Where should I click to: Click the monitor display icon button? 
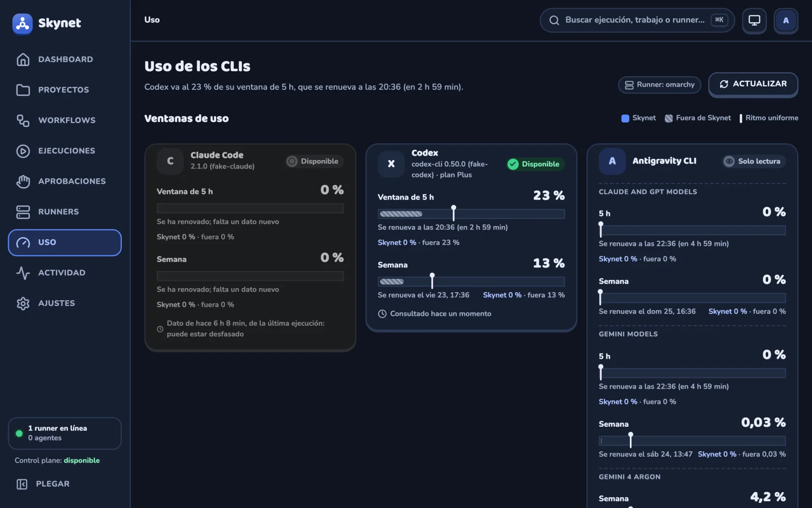click(x=754, y=20)
